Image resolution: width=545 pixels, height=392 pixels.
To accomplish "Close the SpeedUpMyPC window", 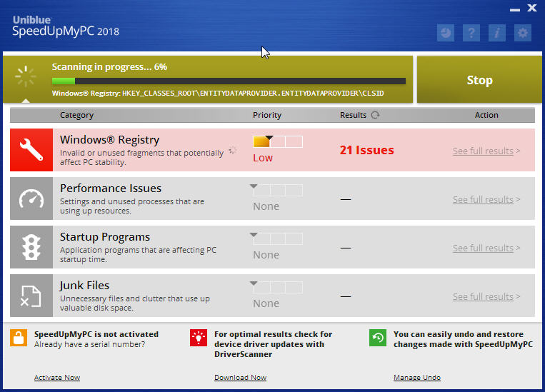I will [532, 8].
